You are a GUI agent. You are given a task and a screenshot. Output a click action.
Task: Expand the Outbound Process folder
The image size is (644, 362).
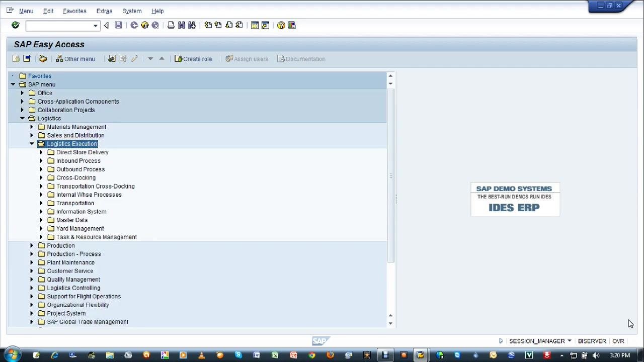tap(41, 169)
